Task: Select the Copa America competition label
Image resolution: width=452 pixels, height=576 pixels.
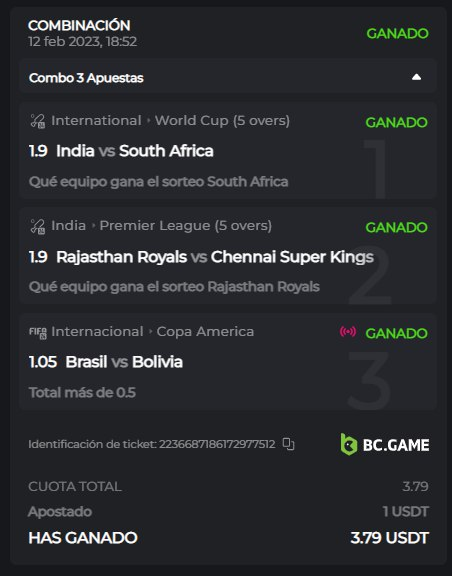Action: [x=205, y=331]
